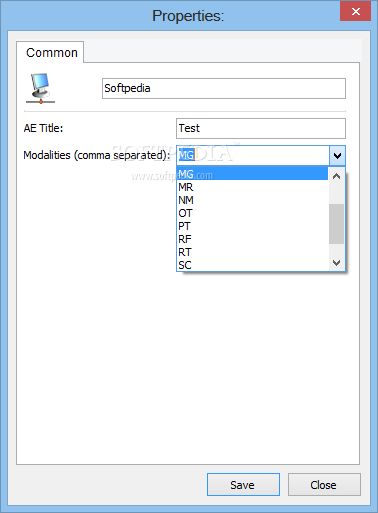Viewport: 378px width, 513px height.
Task: Choose NM from the modalities list
Action: (x=252, y=200)
